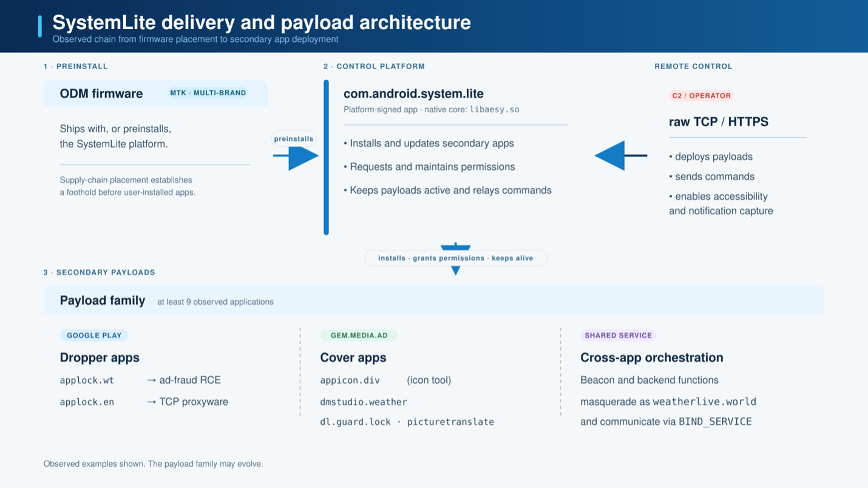Image resolution: width=868 pixels, height=491 pixels.
Task: Select the "3 · SECONDARY PAYLOADS" section label
Action: 99,273
